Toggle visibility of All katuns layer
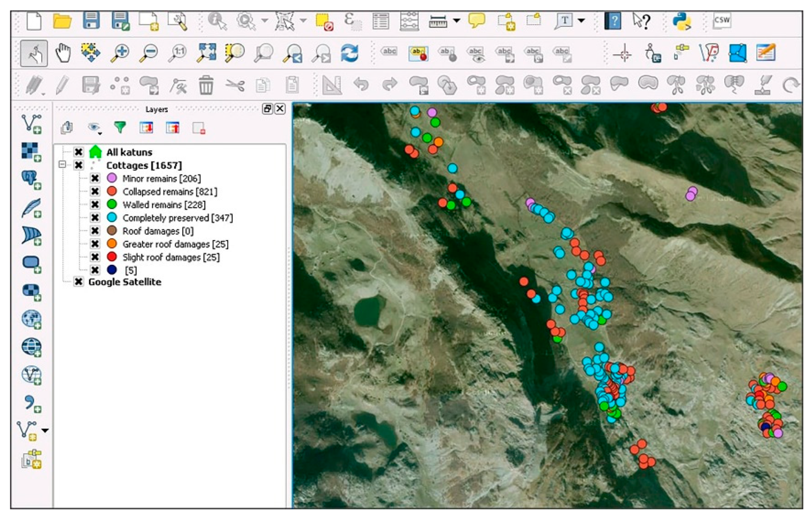This screenshot has width=812, height=518. (79, 152)
